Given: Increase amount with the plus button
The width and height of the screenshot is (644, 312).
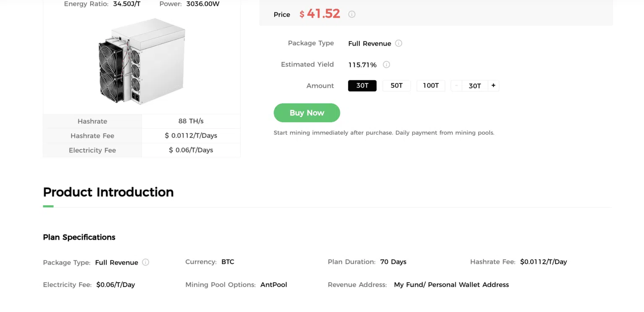Looking at the screenshot, I should pos(493,85).
